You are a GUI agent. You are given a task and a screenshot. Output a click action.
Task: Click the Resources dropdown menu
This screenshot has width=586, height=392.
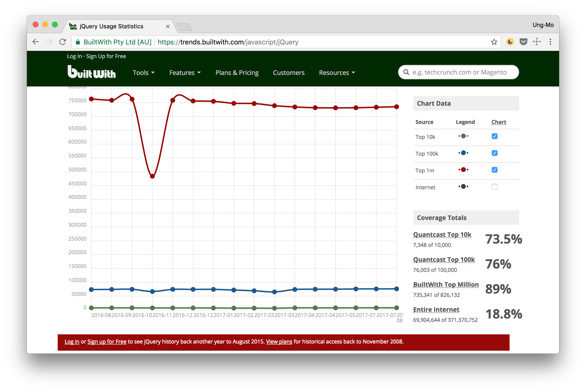337,73
